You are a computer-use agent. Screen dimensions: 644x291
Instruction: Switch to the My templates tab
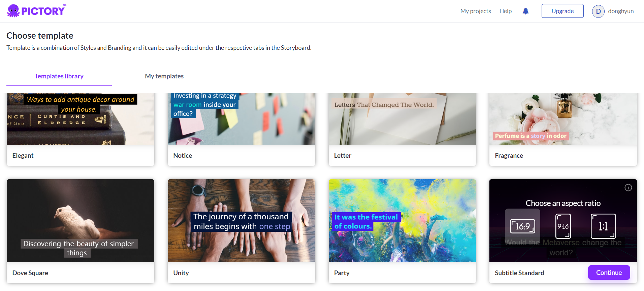(164, 76)
